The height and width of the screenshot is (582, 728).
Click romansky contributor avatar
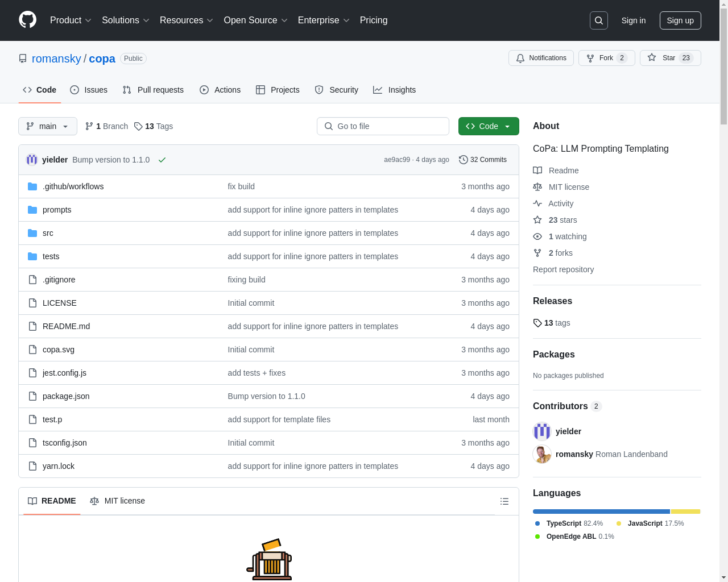pyautogui.click(x=542, y=454)
